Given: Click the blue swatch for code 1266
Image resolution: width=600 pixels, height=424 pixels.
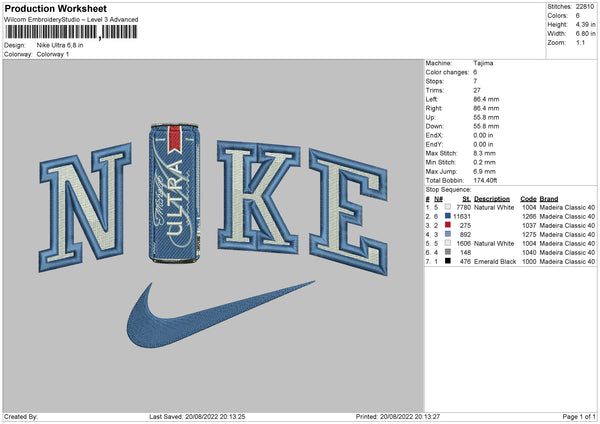Looking at the screenshot, I should 448,216.
